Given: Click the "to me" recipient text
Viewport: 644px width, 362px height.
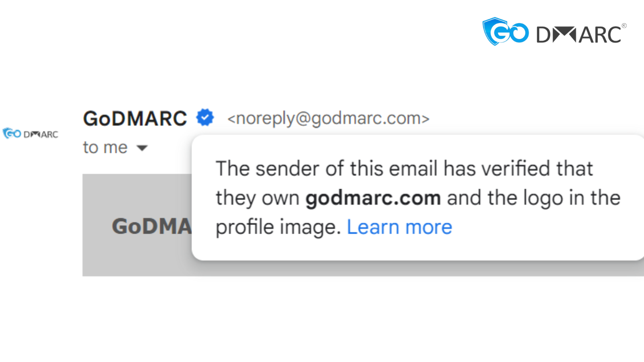Looking at the screenshot, I should (105, 148).
